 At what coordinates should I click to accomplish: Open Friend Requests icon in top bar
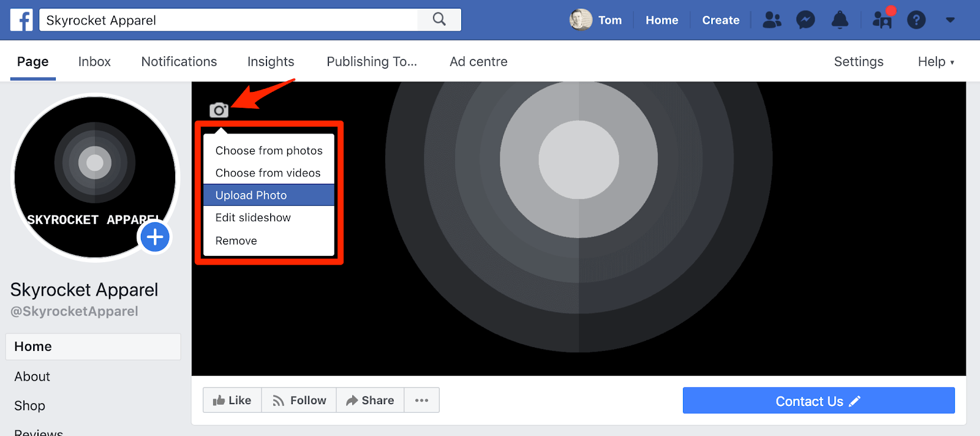(772, 20)
